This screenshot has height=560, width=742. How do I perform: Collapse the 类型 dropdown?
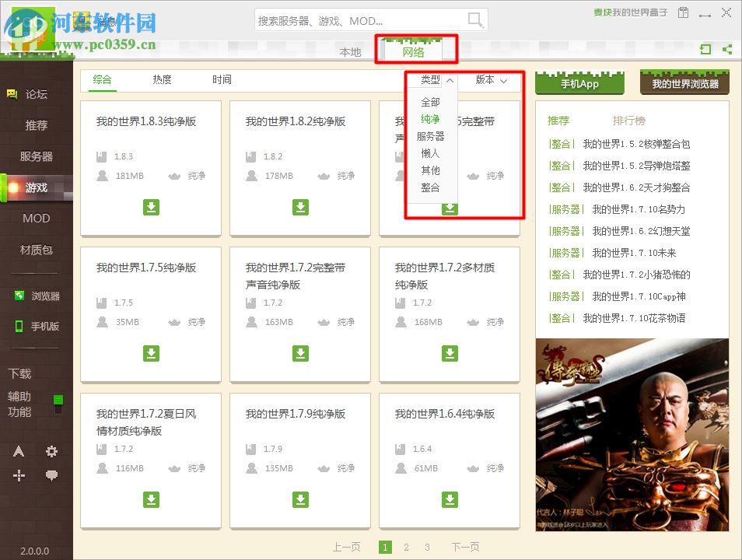[x=450, y=79]
